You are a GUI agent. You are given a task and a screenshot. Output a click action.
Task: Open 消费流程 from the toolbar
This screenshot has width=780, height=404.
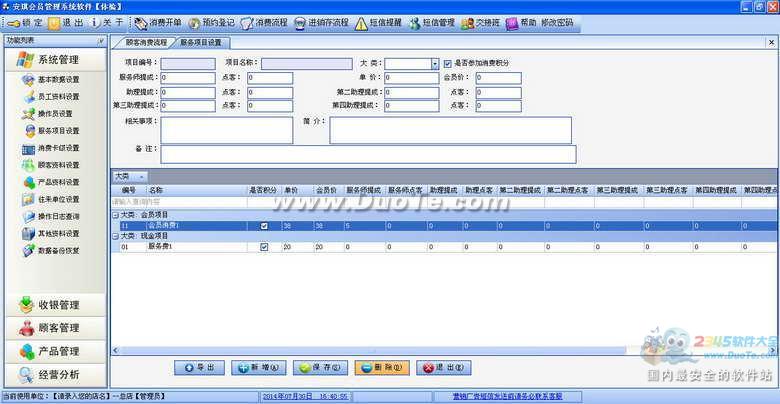coord(264,23)
